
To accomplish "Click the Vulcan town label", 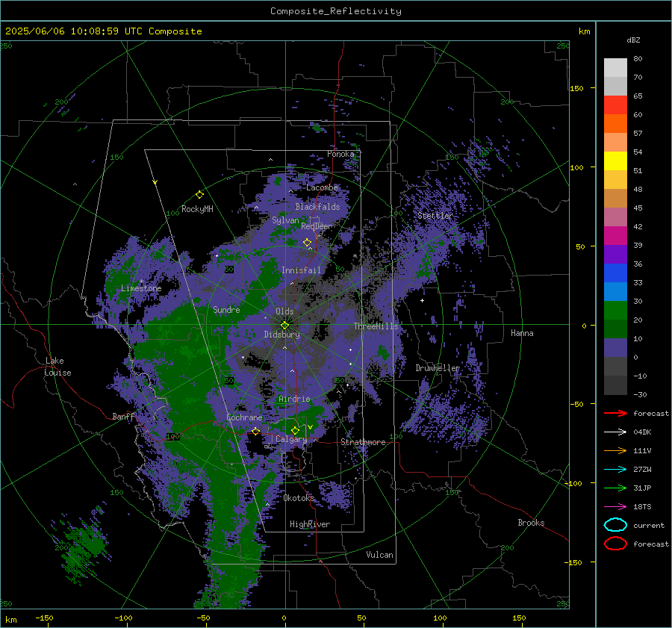I will pyautogui.click(x=379, y=555).
